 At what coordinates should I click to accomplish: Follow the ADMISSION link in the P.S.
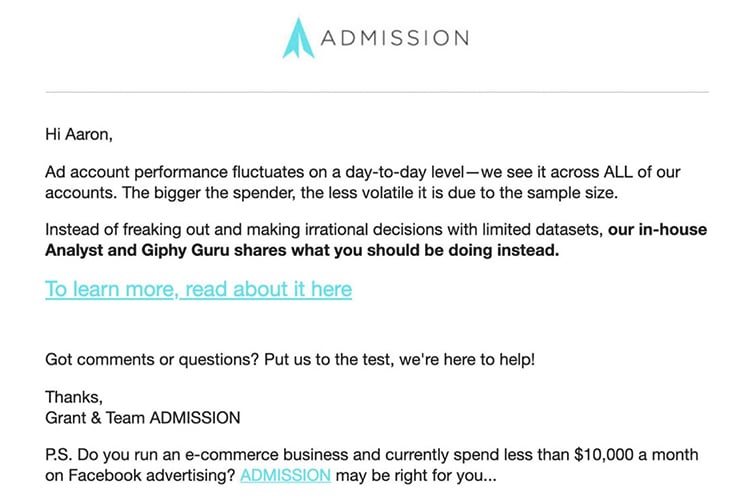click(x=285, y=476)
